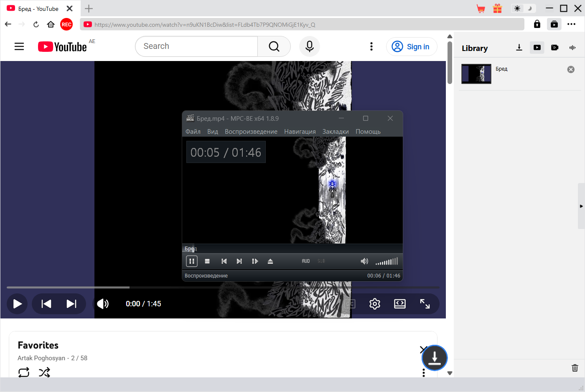Open the YouTube hamburger guide menu
The image size is (585, 392).
(19, 46)
